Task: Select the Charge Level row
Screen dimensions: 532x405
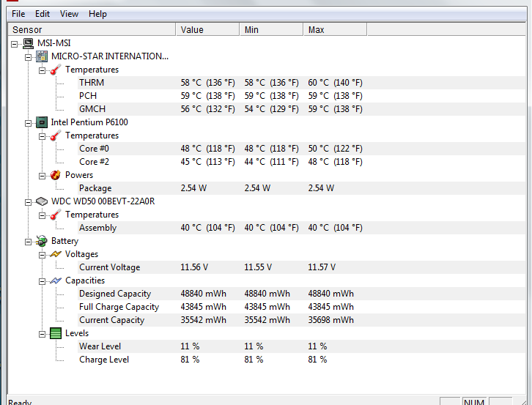Action: coord(301,360)
